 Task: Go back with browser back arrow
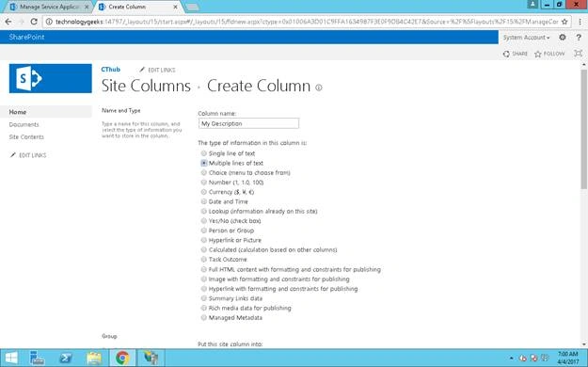pyautogui.click(x=8, y=22)
